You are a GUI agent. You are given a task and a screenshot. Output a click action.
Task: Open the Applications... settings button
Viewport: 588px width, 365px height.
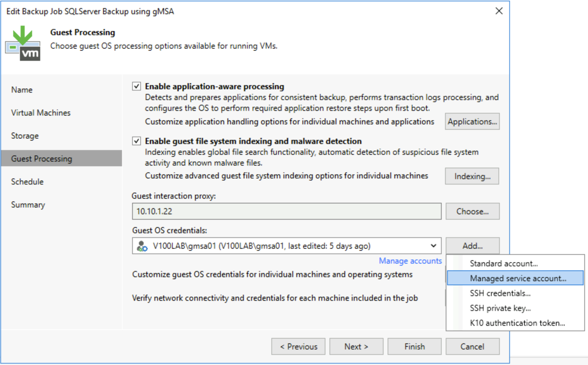tap(472, 122)
